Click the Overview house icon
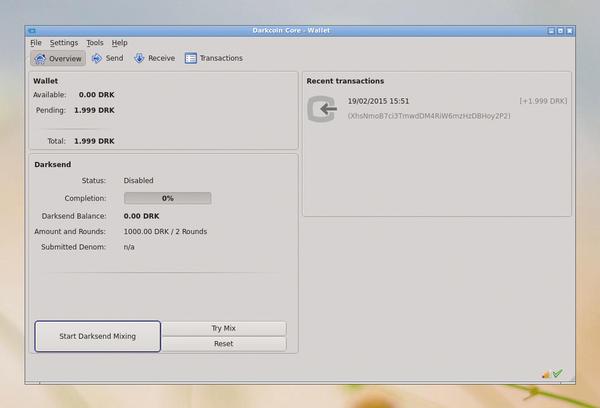Screen dimensions: 600x408 [x=40, y=59]
